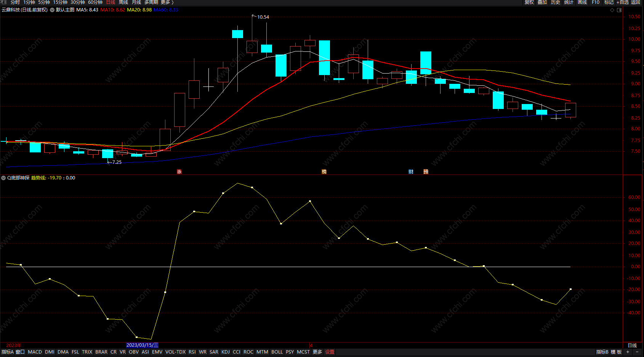The height and width of the screenshot is (357, 644).
Task: Click the 榜 marker on the main chart
Action: (x=324, y=172)
